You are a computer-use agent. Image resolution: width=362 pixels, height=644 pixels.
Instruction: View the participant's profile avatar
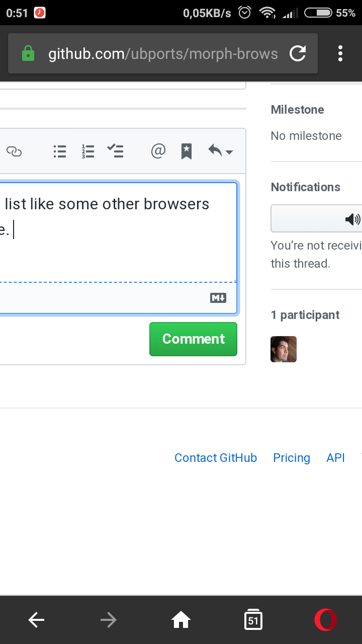pyautogui.click(x=283, y=349)
